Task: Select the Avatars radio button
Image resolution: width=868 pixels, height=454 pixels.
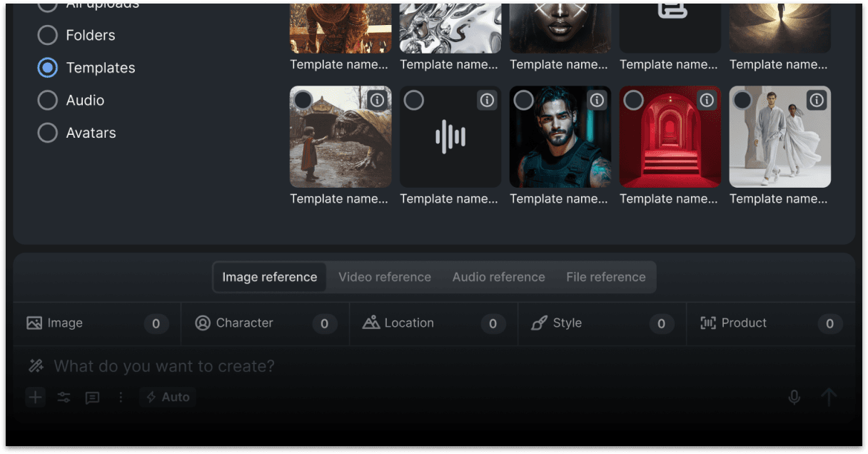Action: click(47, 133)
